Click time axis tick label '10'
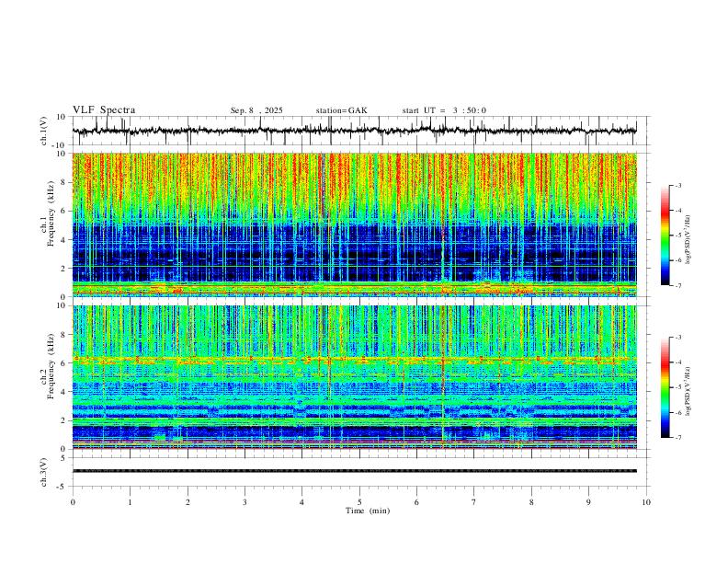Viewport: 728px width, 563px height. point(646,502)
